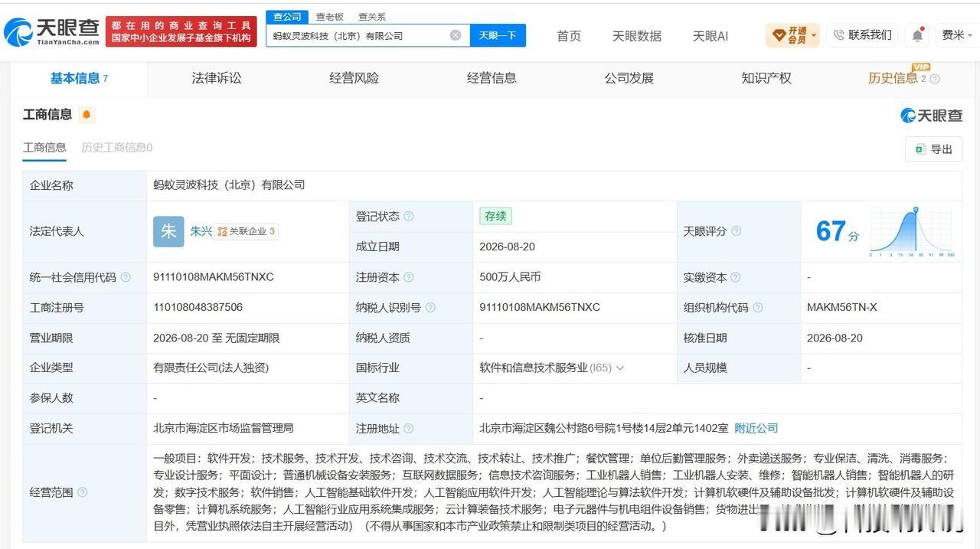Open the notification bell in header
Screen dimensions: 980x549
pyautogui.click(x=917, y=35)
